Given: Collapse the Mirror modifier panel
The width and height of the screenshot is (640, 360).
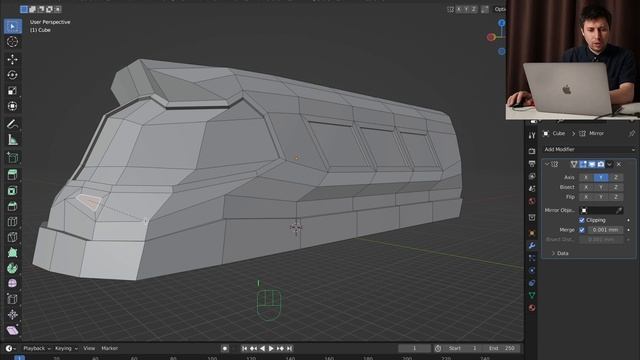Looking at the screenshot, I should [547, 164].
